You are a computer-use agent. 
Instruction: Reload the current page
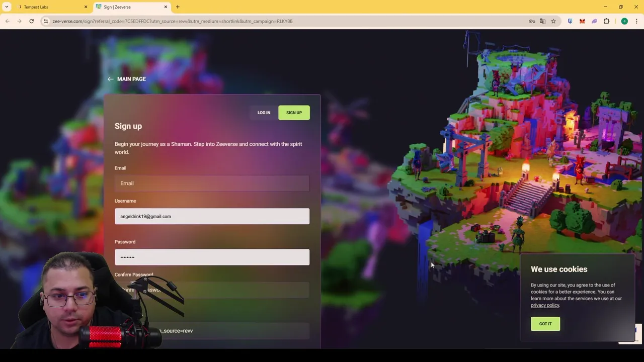click(x=31, y=21)
